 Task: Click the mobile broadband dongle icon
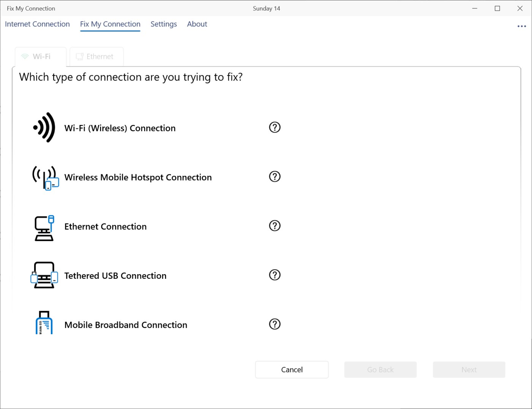point(44,323)
